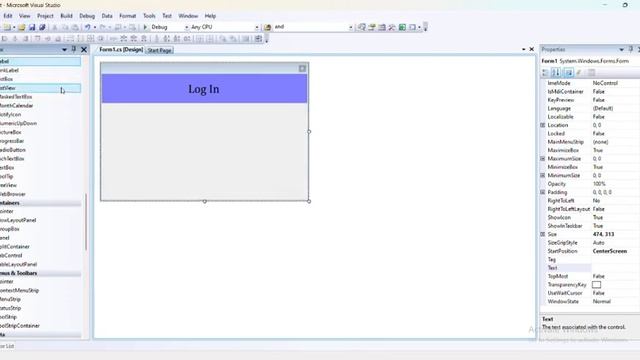Select GroupBox in the Toolbox
The image size is (640, 360).
point(40,229)
